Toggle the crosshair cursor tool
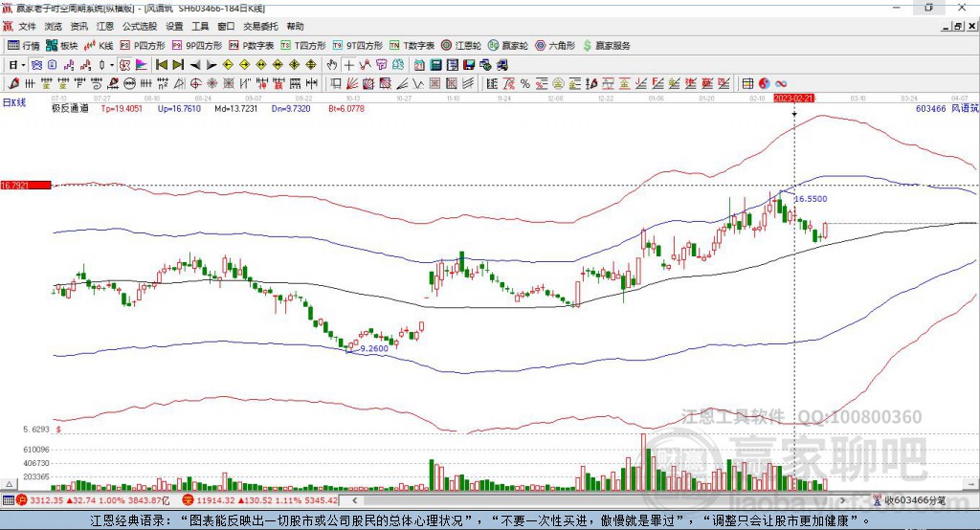Viewport: 980px width, 530px height. pos(348,65)
